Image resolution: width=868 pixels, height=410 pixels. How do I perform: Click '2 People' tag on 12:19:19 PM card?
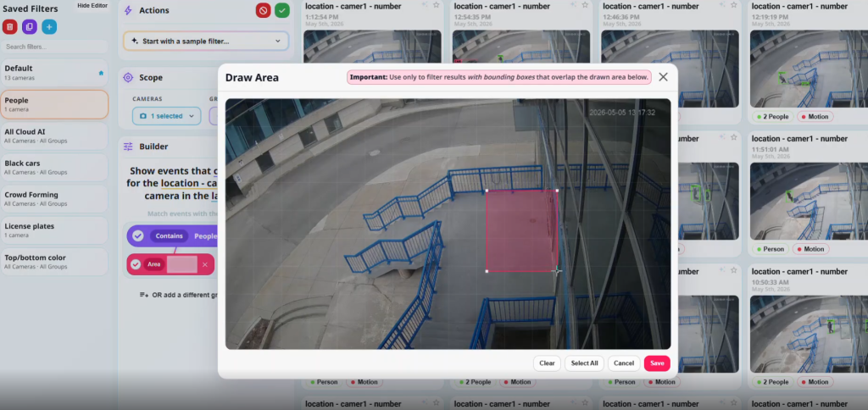coord(771,117)
